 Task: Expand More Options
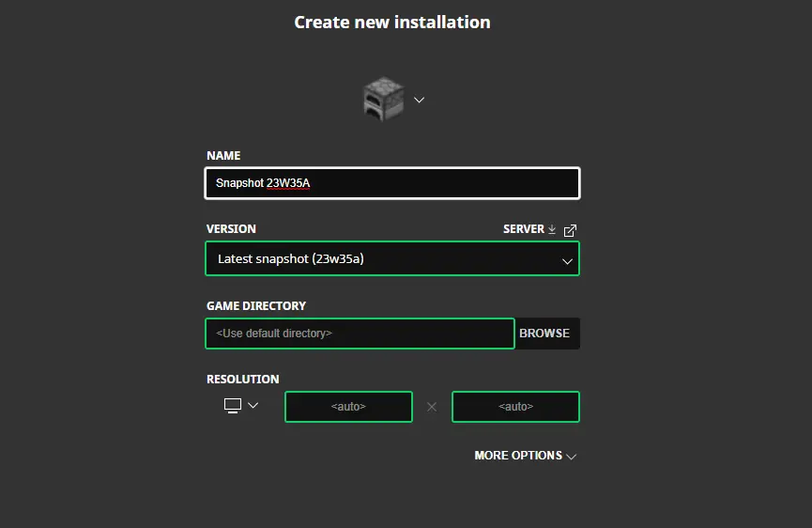pos(525,456)
